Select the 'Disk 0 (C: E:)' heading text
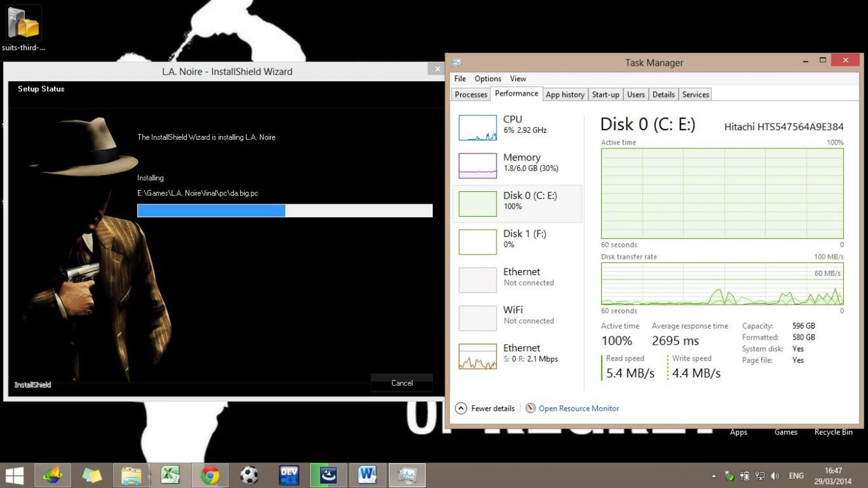 (x=647, y=124)
